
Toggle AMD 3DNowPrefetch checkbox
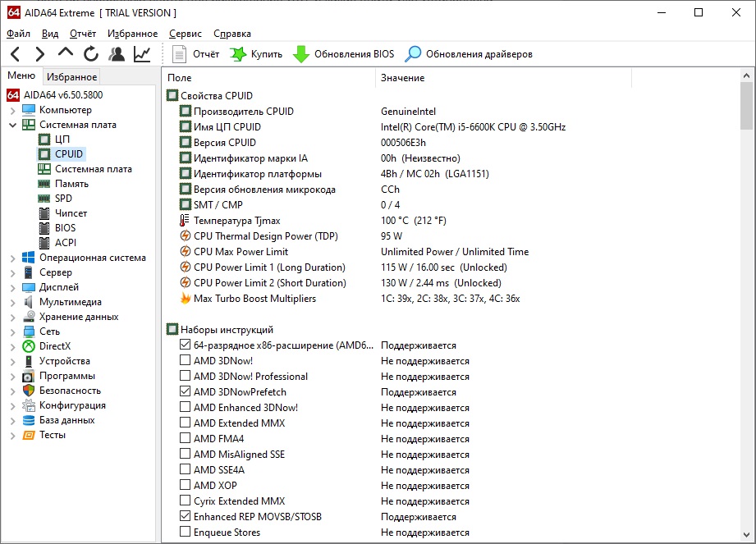coord(185,392)
